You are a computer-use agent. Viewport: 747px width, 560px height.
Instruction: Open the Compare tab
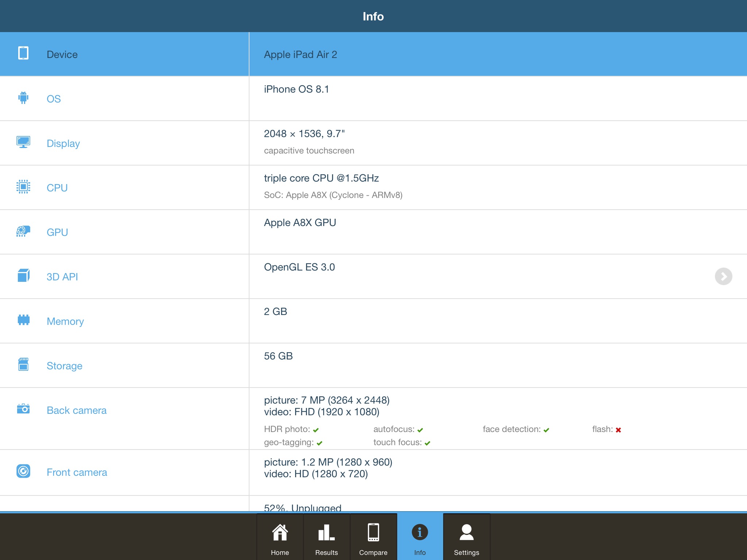pyautogui.click(x=373, y=537)
